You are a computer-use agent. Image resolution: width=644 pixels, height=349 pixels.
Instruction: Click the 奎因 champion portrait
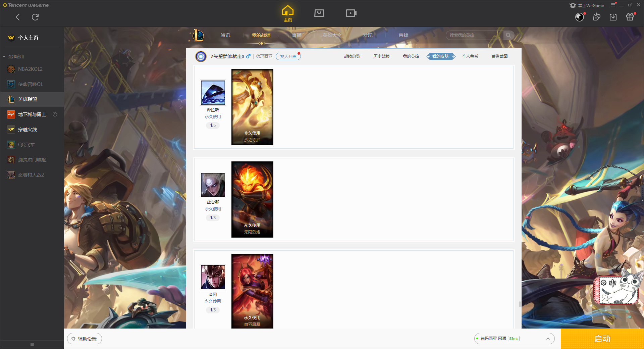click(213, 277)
